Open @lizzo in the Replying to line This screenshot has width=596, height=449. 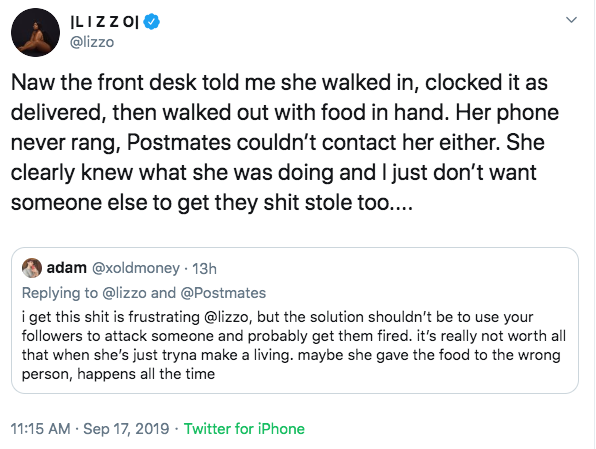[125, 293]
